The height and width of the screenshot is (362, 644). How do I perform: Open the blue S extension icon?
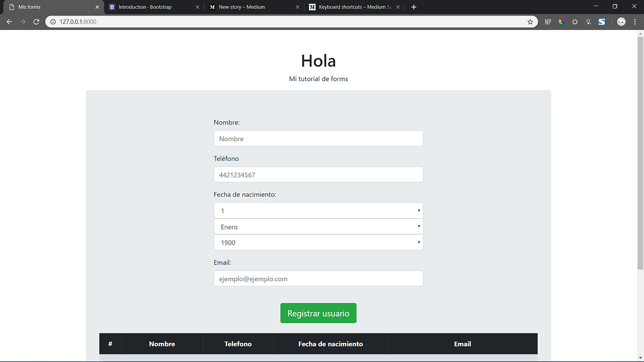pyautogui.click(x=602, y=22)
